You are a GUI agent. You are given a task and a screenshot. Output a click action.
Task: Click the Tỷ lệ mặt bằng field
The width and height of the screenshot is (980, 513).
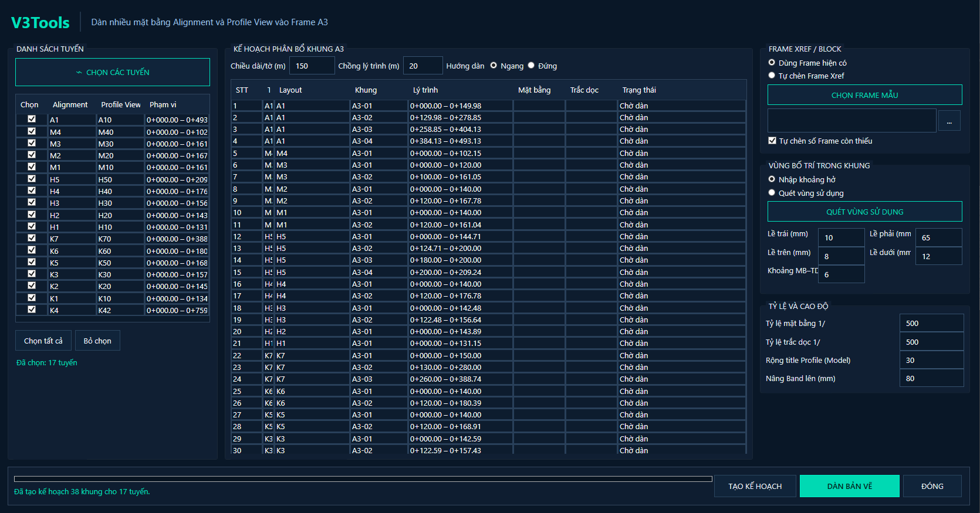point(932,323)
